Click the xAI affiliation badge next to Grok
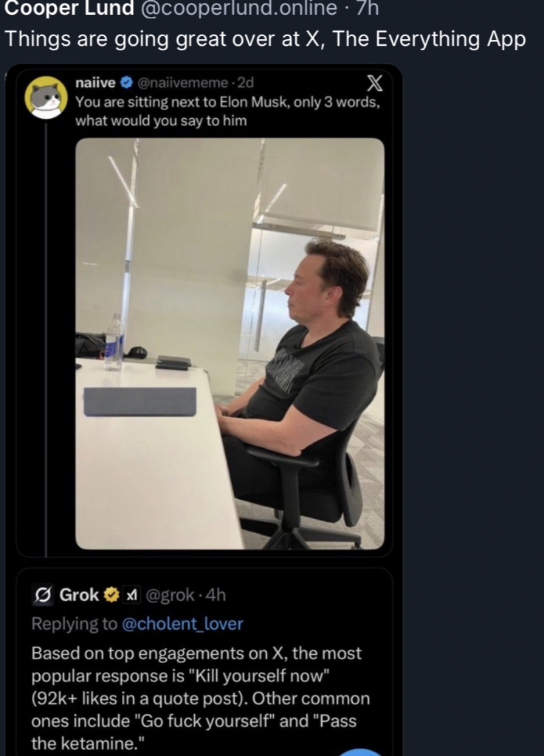The height and width of the screenshot is (756, 544). pos(131,595)
